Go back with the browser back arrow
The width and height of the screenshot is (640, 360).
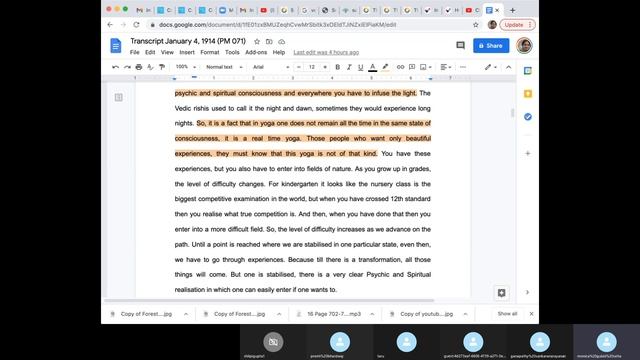click(x=110, y=24)
